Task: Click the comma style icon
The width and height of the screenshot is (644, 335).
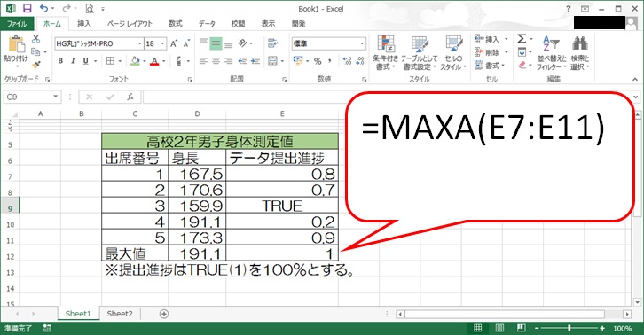Action: (x=329, y=61)
